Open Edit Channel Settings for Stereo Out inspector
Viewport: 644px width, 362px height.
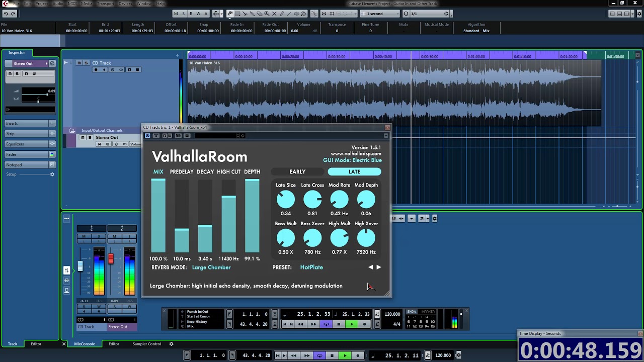click(x=52, y=63)
